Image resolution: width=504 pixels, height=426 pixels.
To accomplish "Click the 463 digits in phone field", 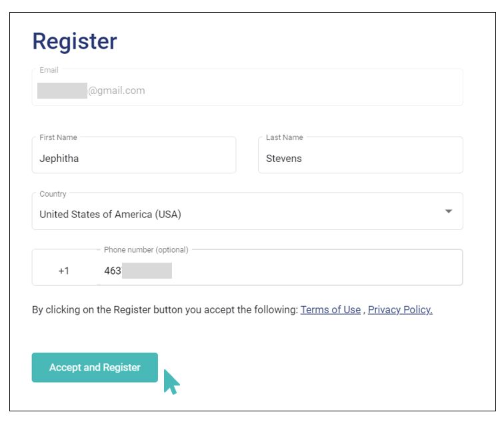I will pos(113,271).
